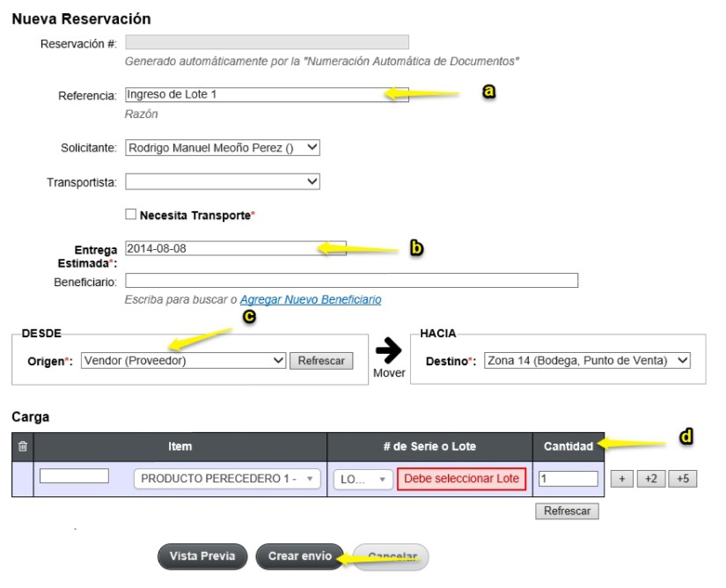Open the PRODUCTO PERECEDERO 1 item dropdown
726x588 pixels.
coord(227,479)
